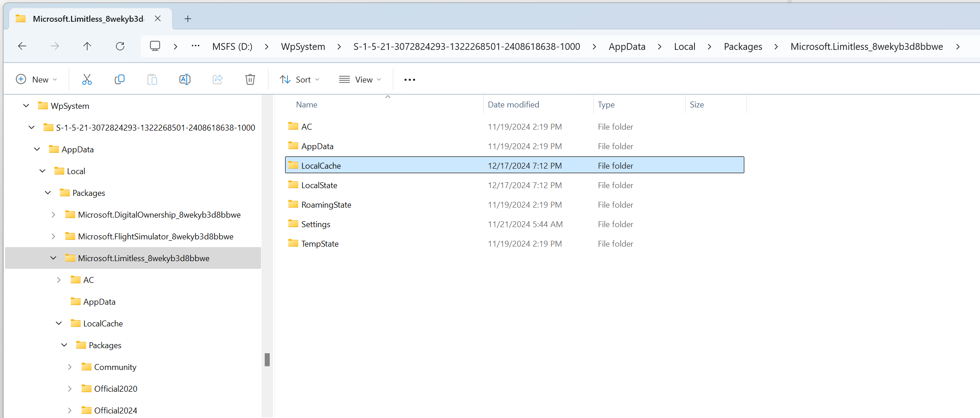
Task: Collapse the WpSystem tree node
Action: pos(26,106)
